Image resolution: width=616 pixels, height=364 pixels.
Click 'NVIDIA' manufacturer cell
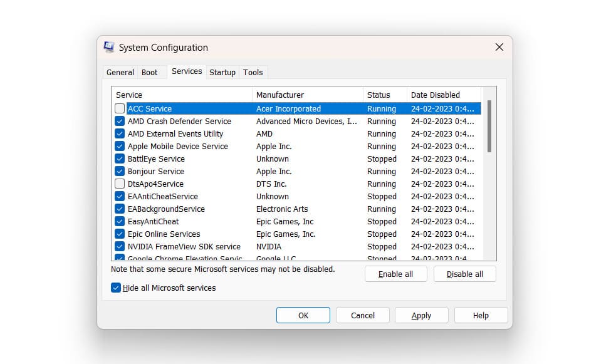tap(269, 247)
